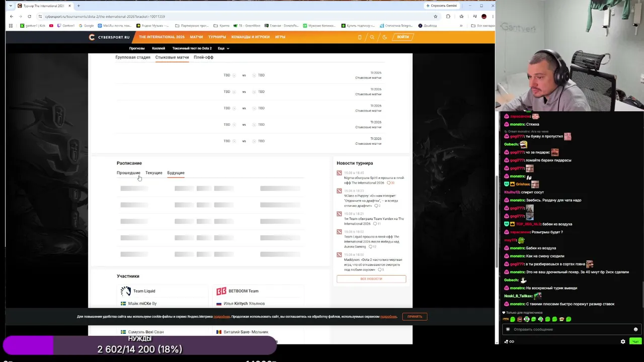Open browser extensions puzzle icon

448,17
